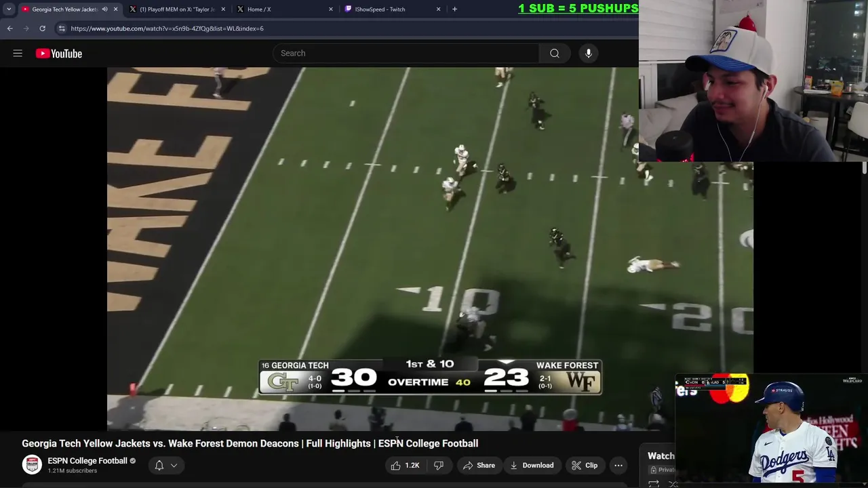
Task: Go forward with browser forward arrow
Action: pyautogui.click(x=26, y=28)
